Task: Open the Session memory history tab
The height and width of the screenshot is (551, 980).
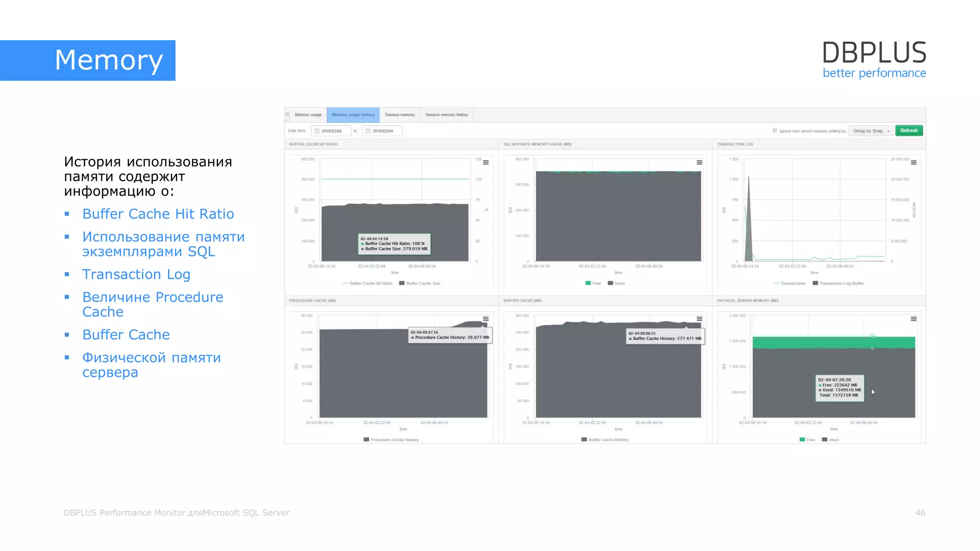Action: pyautogui.click(x=446, y=115)
